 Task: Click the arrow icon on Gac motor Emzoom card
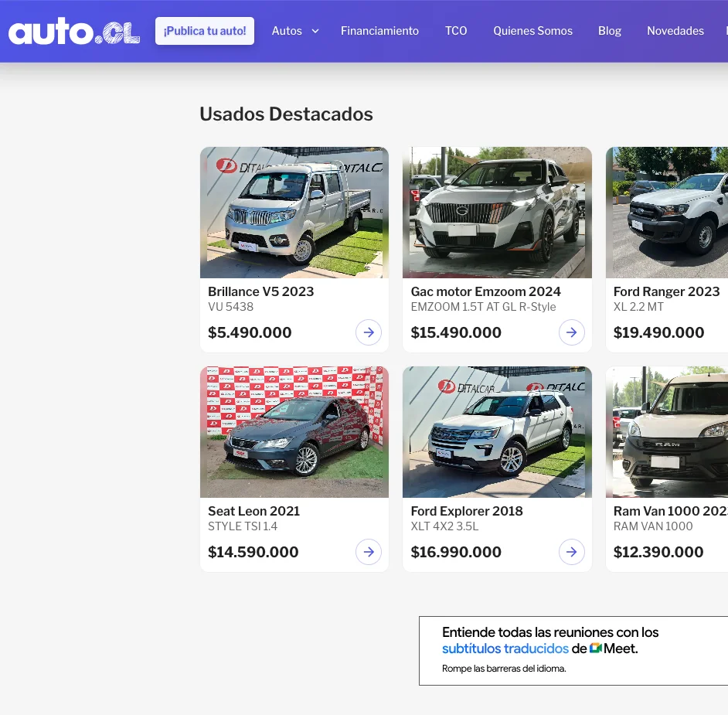[572, 332]
